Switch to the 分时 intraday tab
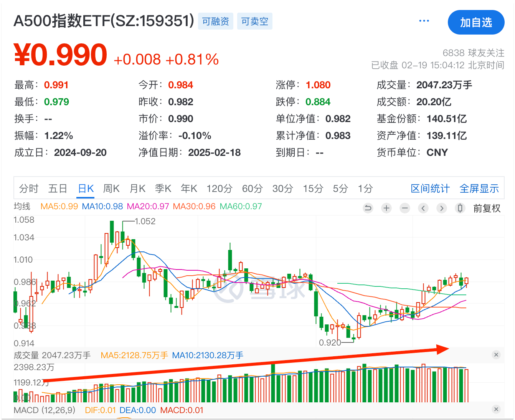Screen dimensions: 515x420 click(29, 189)
